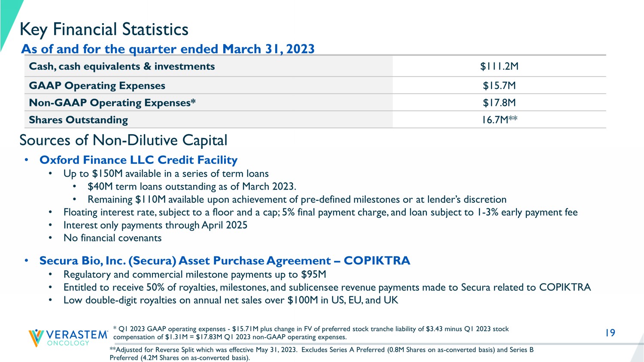Click the slide page number 19
The height and width of the screenshot is (362, 644).
610,333
